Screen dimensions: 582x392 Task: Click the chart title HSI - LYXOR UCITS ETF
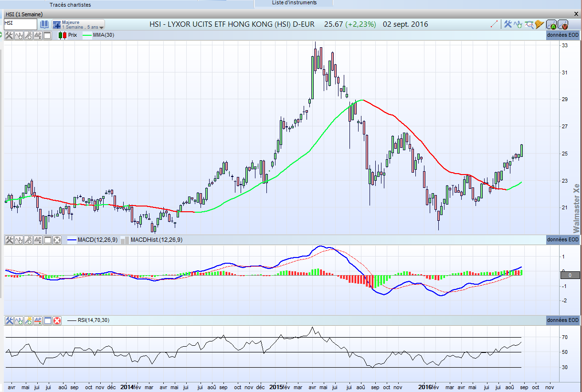tap(232, 24)
